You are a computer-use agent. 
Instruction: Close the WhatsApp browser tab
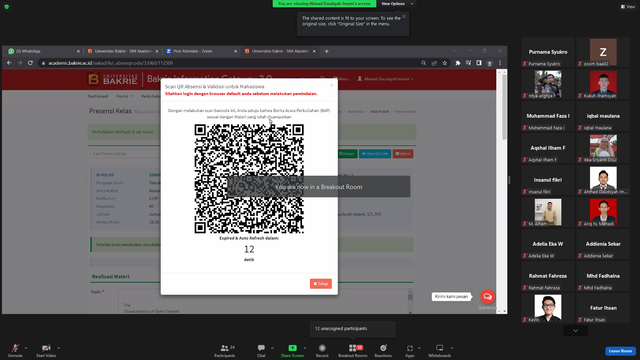click(78, 51)
